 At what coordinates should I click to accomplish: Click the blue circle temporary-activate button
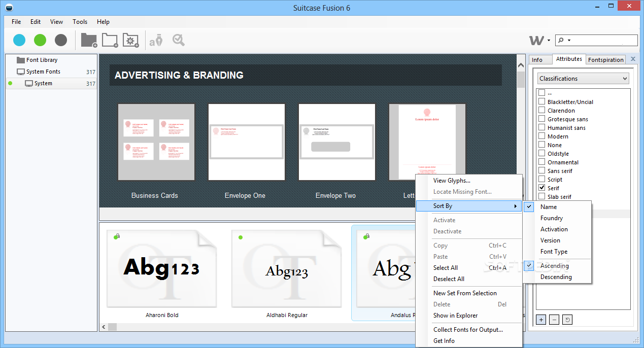[19, 40]
